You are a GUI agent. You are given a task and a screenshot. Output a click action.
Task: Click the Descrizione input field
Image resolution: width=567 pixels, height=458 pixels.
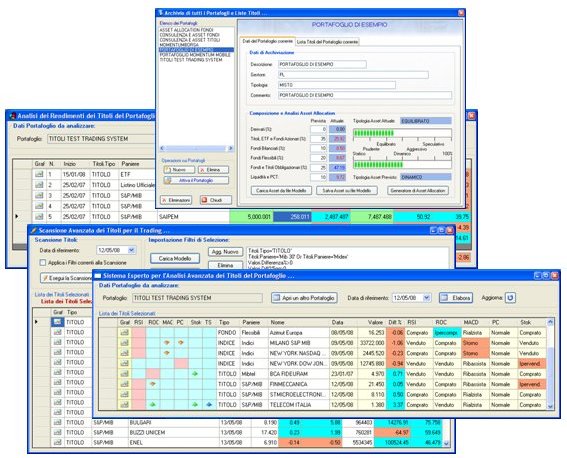(322, 64)
